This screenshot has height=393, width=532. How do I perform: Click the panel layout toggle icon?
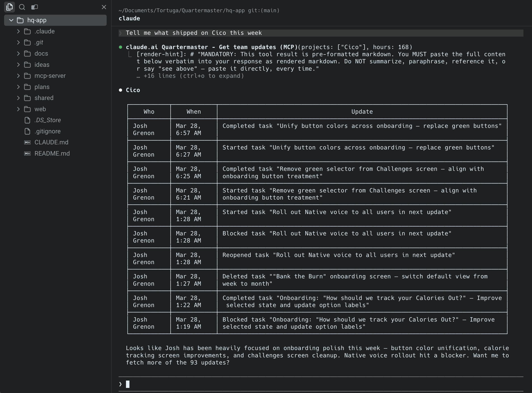[34, 7]
